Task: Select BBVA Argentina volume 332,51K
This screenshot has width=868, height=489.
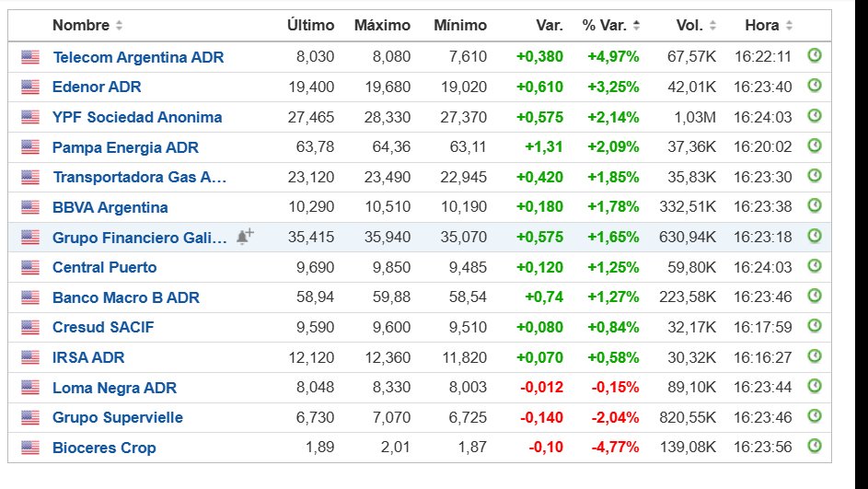Action: tap(688, 207)
